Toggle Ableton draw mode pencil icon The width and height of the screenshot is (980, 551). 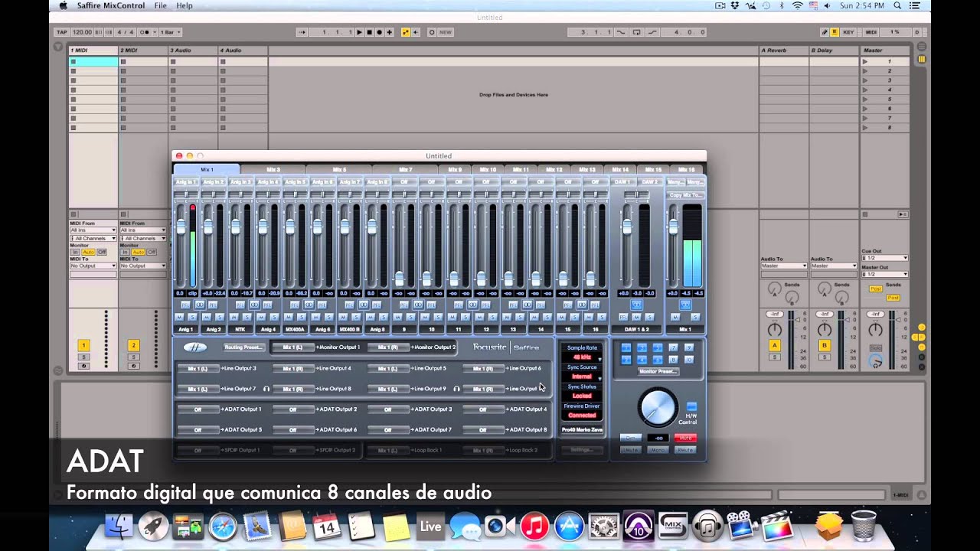pyautogui.click(x=825, y=32)
